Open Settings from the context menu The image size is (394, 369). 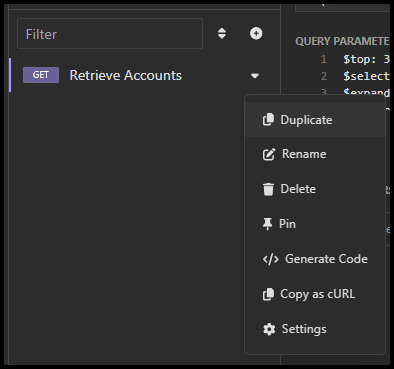pyautogui.click(x=315, y=329)
